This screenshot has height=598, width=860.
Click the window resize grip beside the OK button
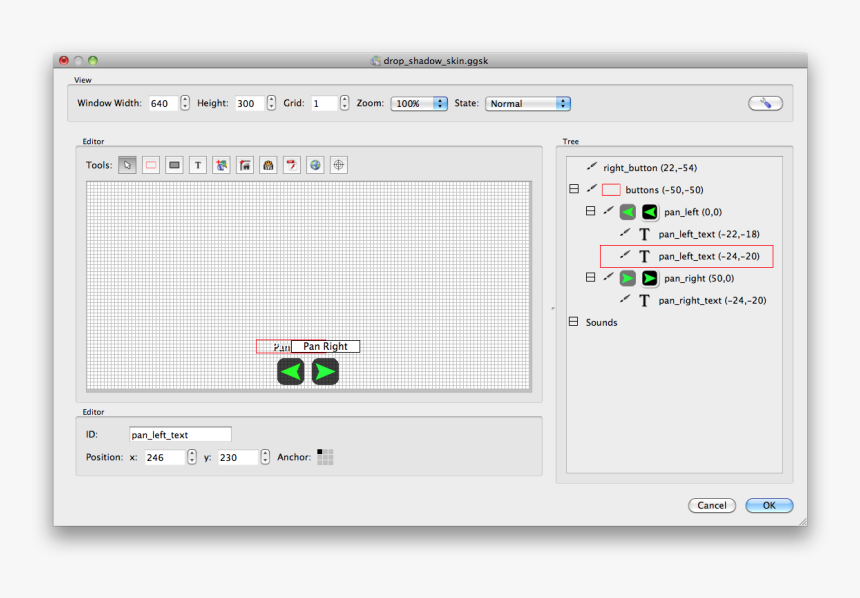pos(801,521)
